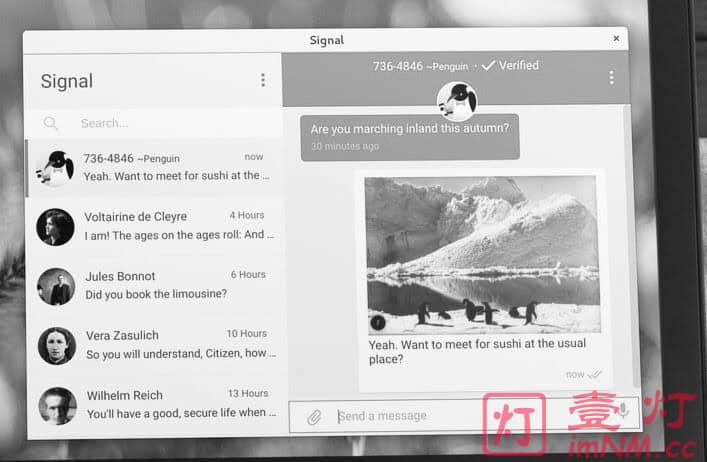
Task: Open the Signal sidebar three-dot menu
Action: pyautogui.click(x=263, y=80)
